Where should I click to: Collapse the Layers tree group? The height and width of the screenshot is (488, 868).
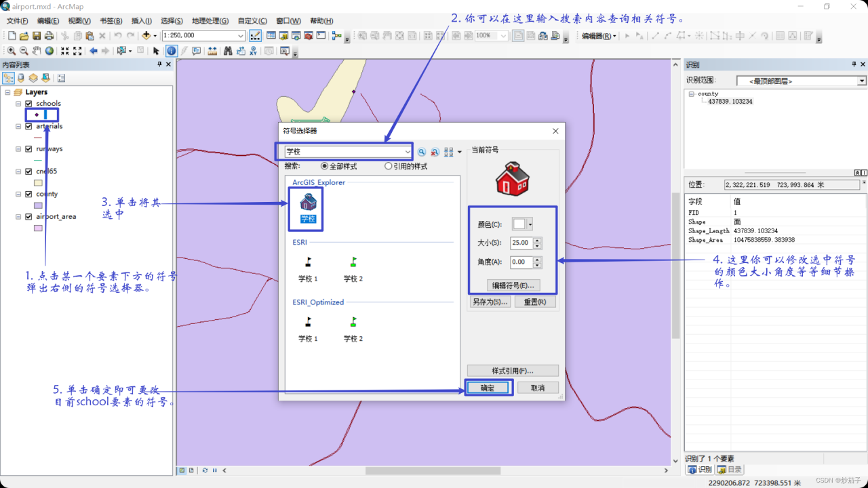7,92
